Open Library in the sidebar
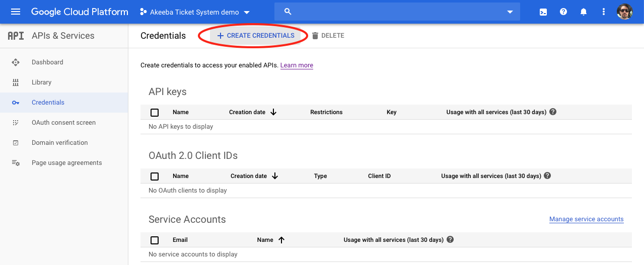 tap(41, 82)
